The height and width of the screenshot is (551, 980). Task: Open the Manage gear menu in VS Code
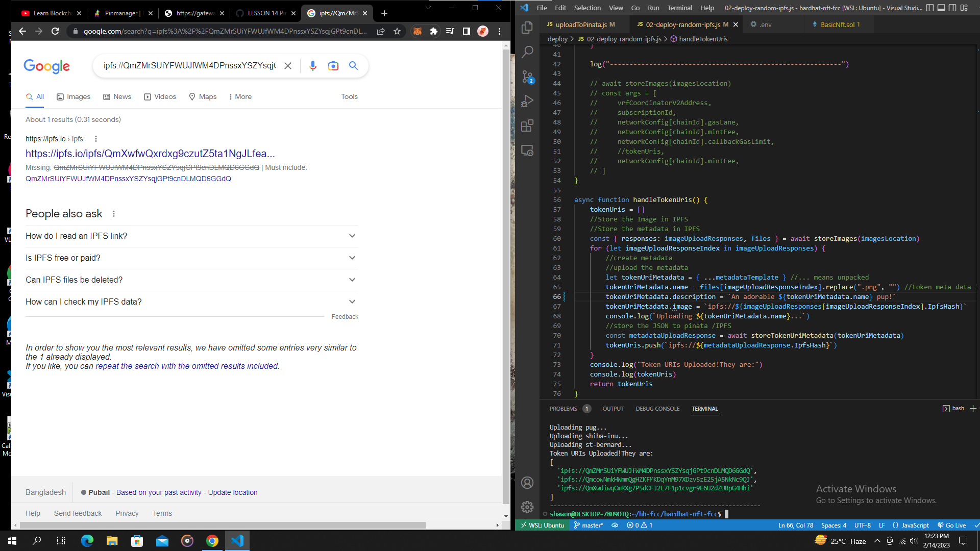tap(527, 507)
